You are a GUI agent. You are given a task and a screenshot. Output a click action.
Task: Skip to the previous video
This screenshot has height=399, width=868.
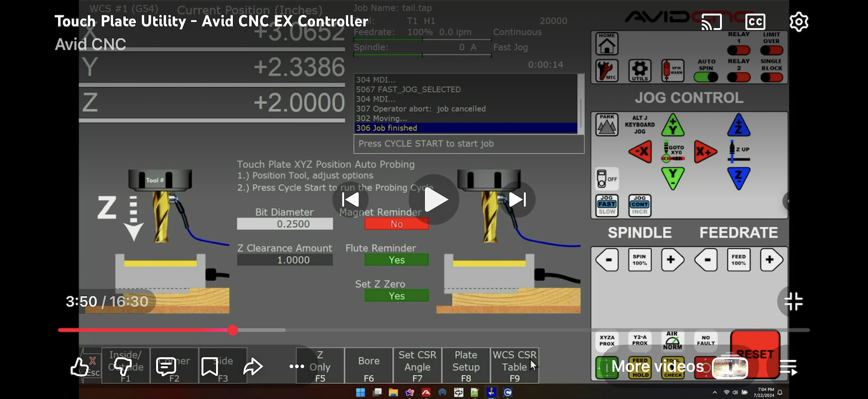[x=350, y=200]
